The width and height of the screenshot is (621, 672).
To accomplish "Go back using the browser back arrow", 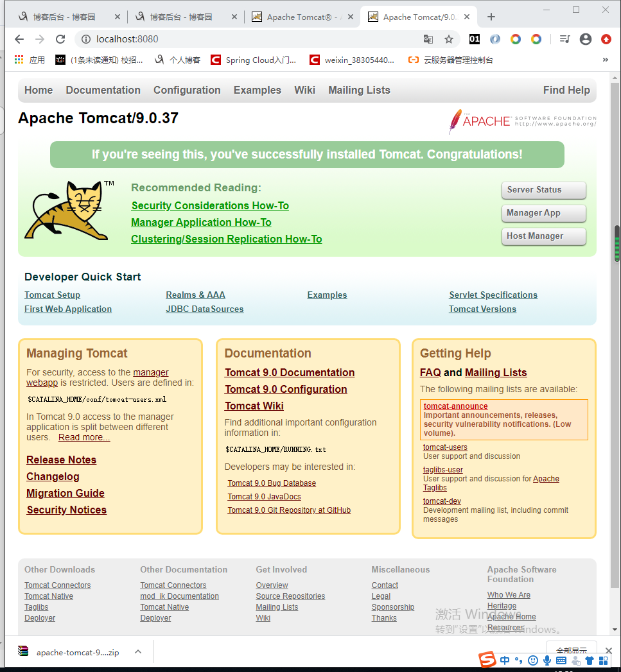I will click(x=19, y=39).
